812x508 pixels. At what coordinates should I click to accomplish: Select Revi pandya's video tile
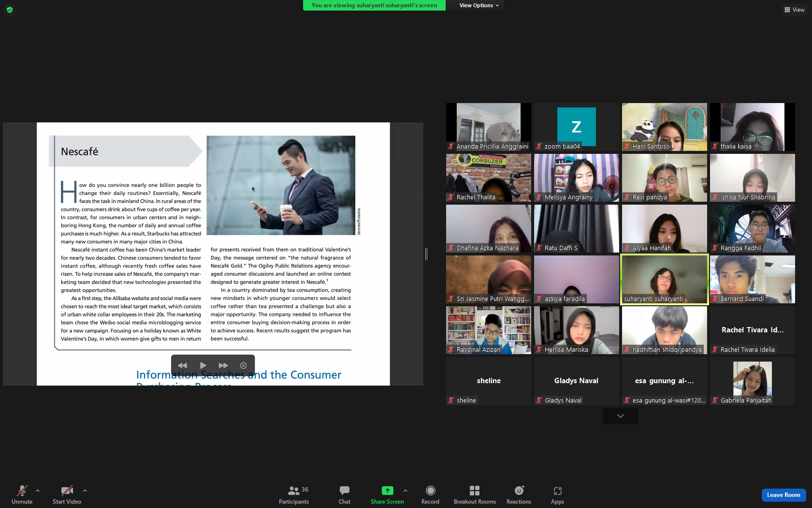665,178
